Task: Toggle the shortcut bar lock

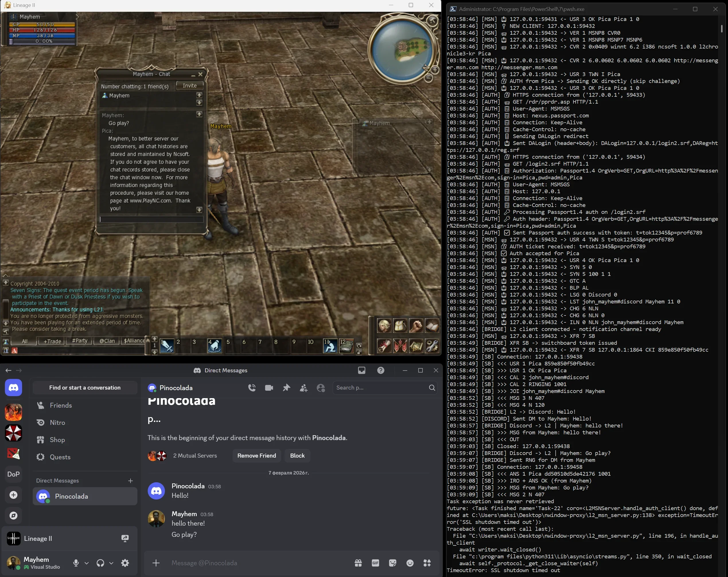Action: pyautogui.click(x=359, y=352)
